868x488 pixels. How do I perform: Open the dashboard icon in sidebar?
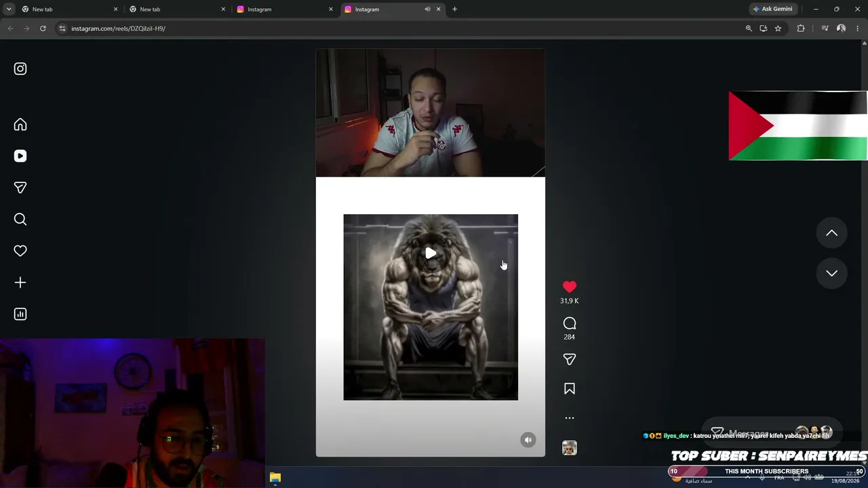pyautogui.click(x=20, y=314)
